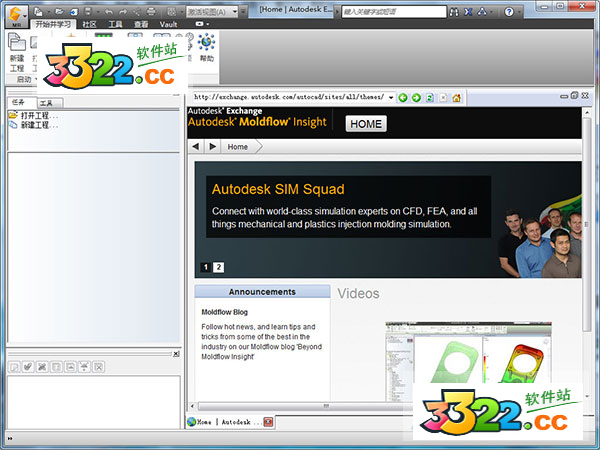
Task: Click the print icon in quick access toolbar
Action: pyautogui.click(x=151, y=11)
